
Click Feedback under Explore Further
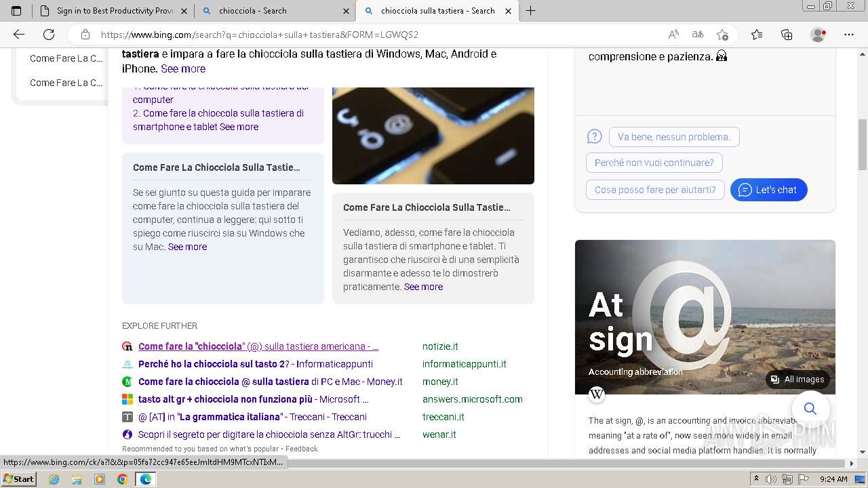click(302, 449)
